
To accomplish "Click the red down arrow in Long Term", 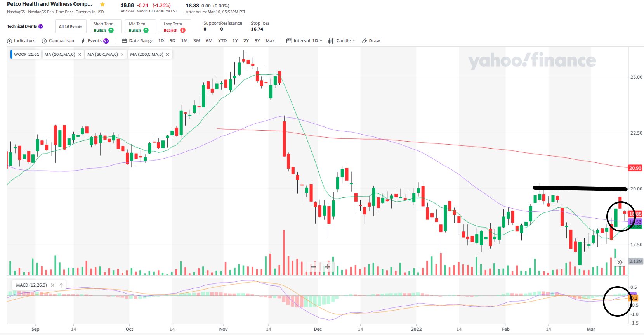I will (183, 30).
